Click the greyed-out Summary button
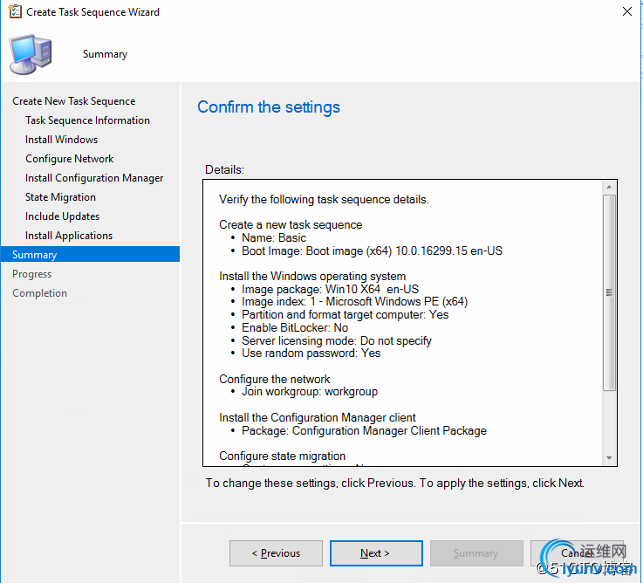The height and width of the screenshot is (585, 643). [x=477, y=554]
